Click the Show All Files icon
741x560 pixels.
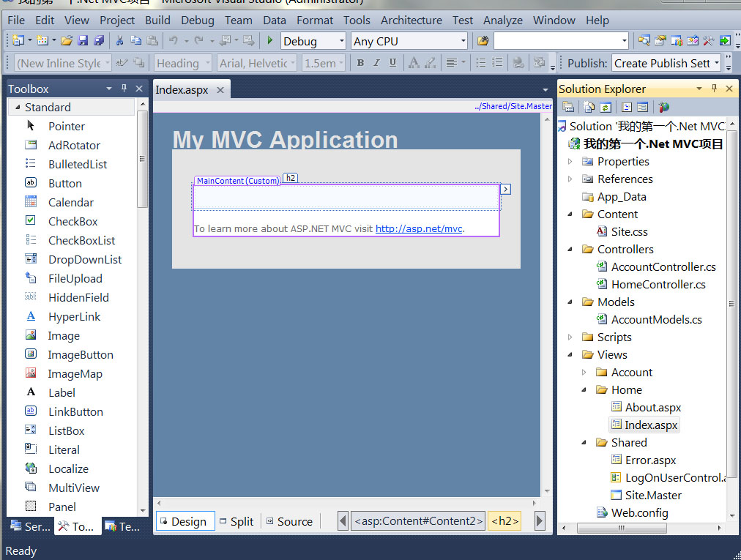tap(589, 108)
